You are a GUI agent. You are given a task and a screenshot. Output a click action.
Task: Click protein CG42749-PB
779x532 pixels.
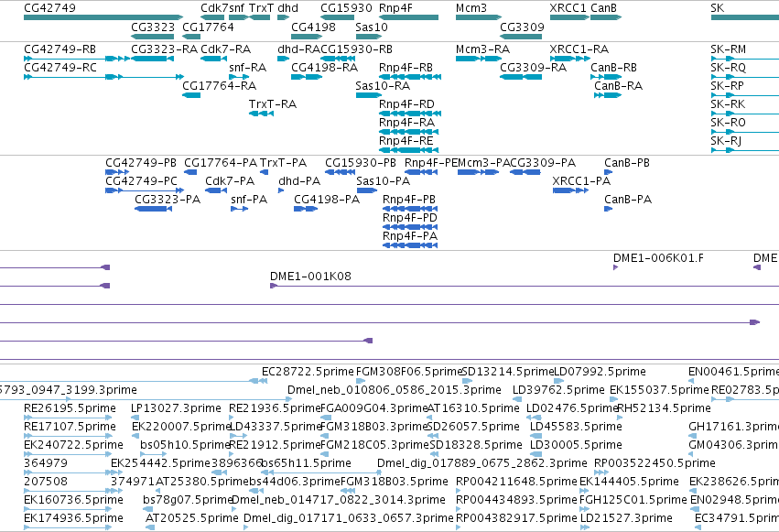point(117,172)
